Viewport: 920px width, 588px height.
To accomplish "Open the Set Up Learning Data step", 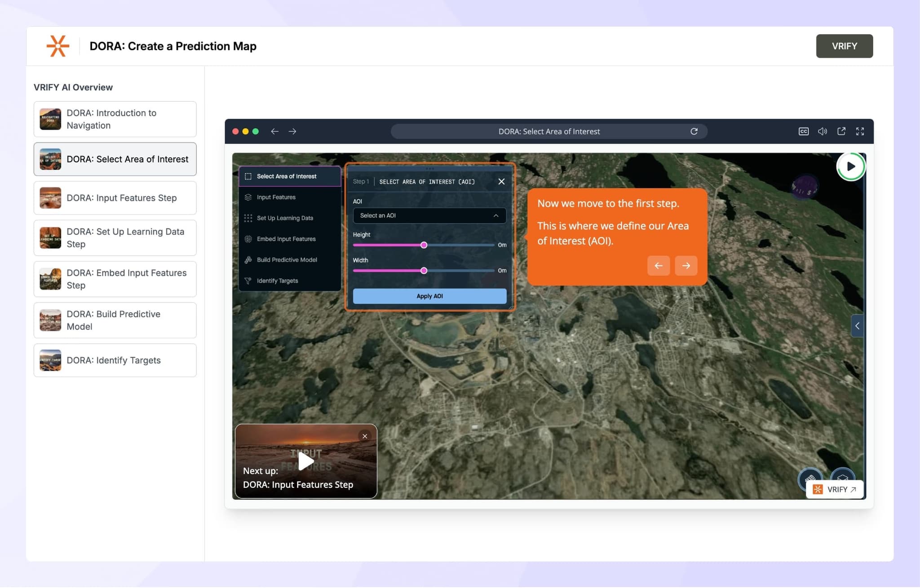I will click(x=249, y=218).
